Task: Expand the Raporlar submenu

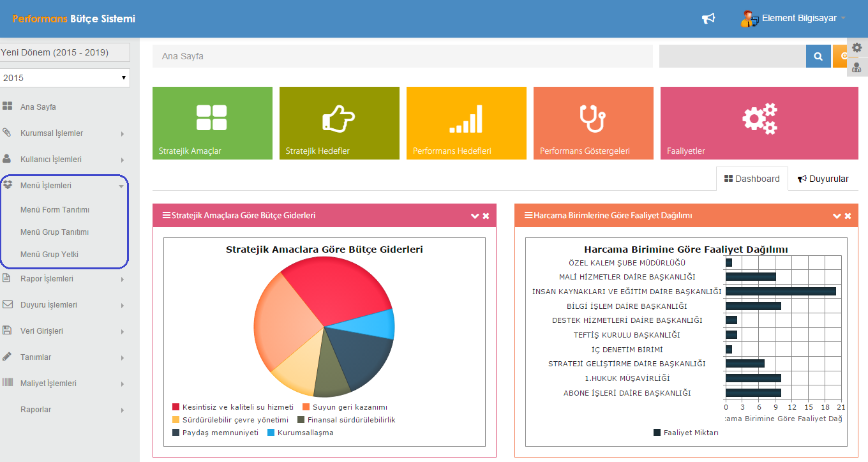Action: click(x=122, y=410)
